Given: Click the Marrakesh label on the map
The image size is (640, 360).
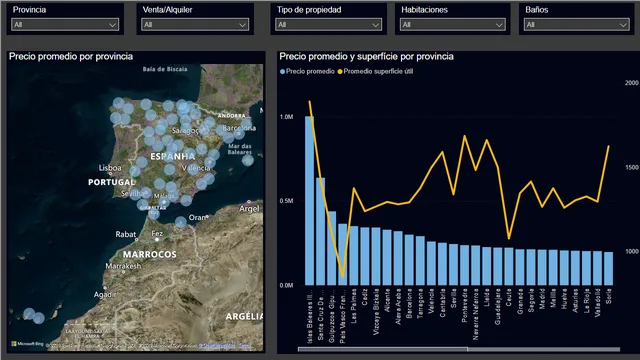Looking at the screenshot, I should click(x=123, y=266).
